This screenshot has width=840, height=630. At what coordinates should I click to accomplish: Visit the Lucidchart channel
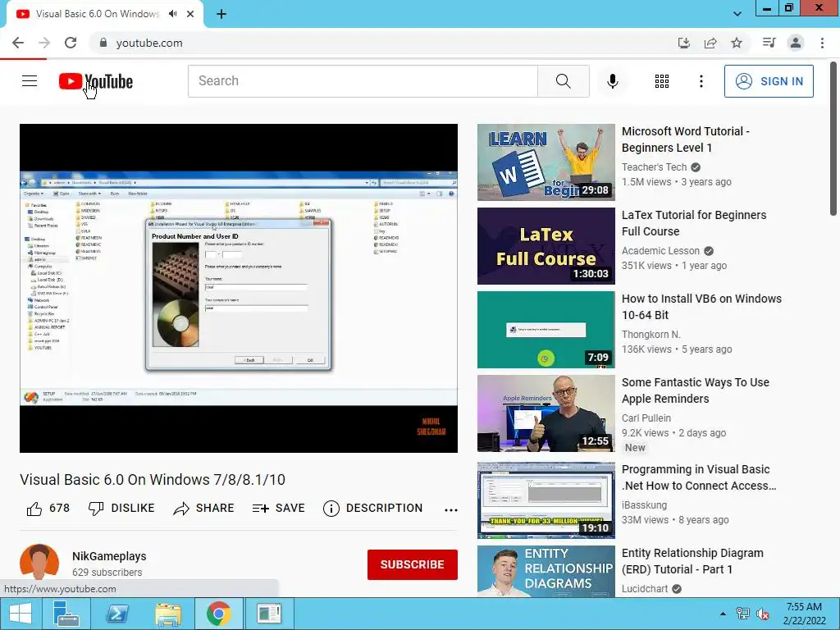[645, 589]
